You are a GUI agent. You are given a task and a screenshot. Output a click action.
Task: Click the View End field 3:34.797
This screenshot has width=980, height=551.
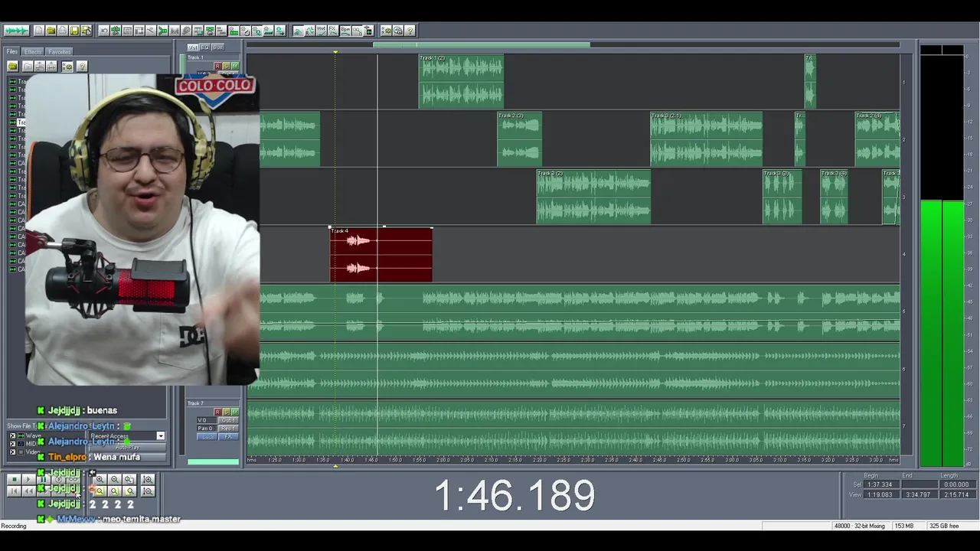[x=918, y=494]
